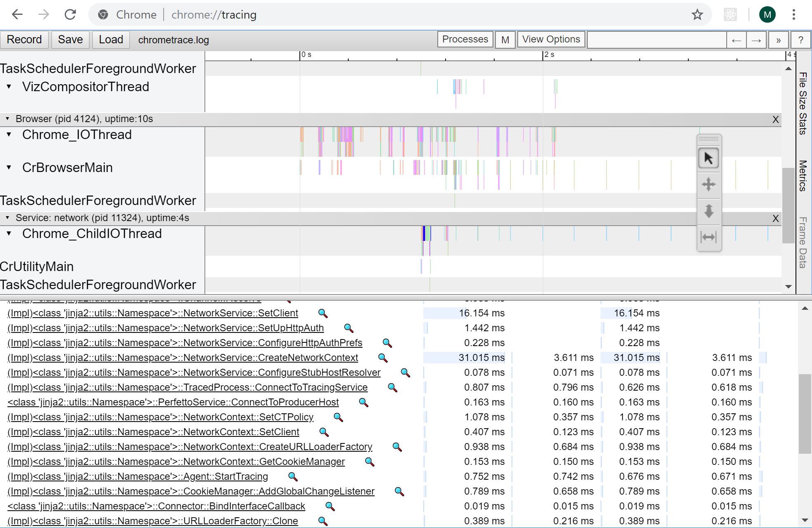The width and height of the screenshot is (812, 528).
Task: Open the Metrics side tab
Action: 803,176
